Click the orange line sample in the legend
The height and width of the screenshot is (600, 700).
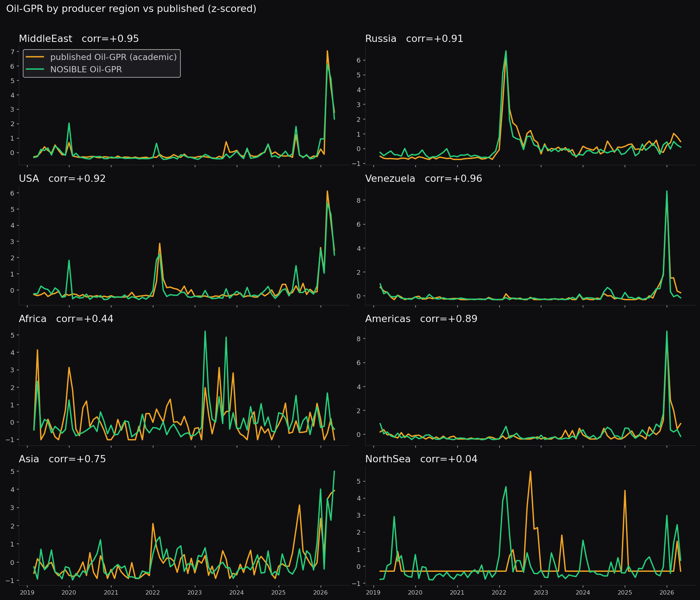(35, 57)
